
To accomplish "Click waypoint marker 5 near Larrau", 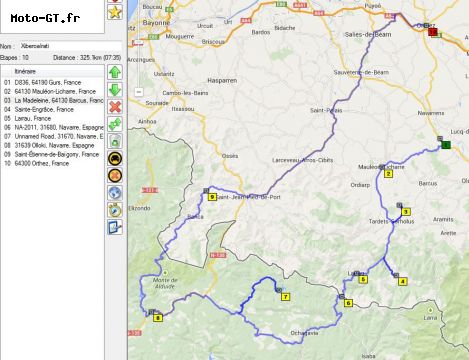I will [363, 279].
